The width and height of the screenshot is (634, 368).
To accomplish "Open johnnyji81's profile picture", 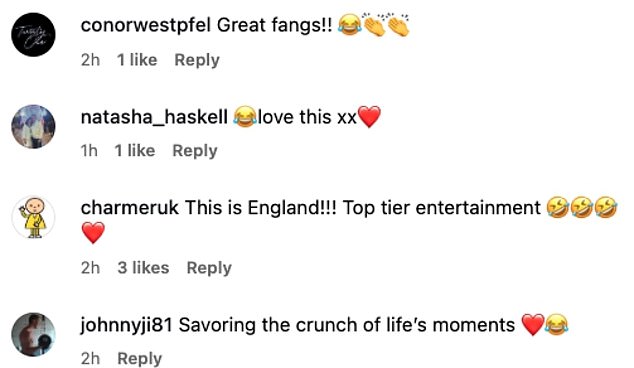I will tap(33, 334).
